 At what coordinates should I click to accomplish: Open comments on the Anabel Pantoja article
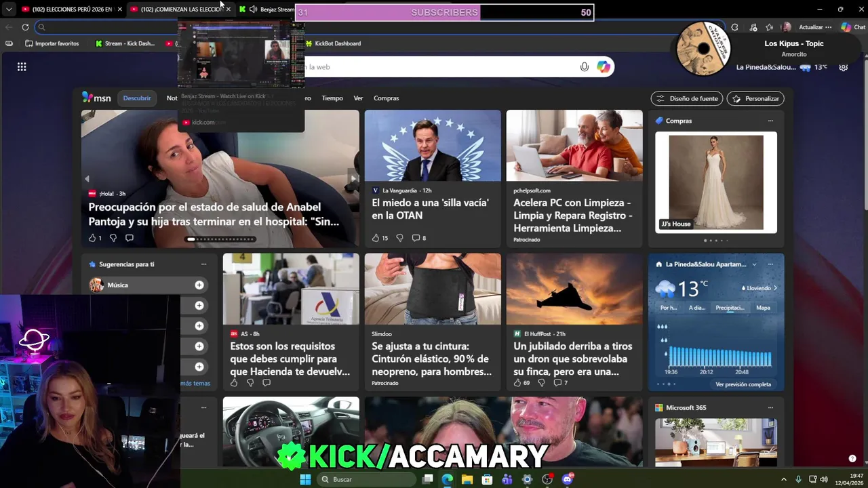[x=129, y=238]
